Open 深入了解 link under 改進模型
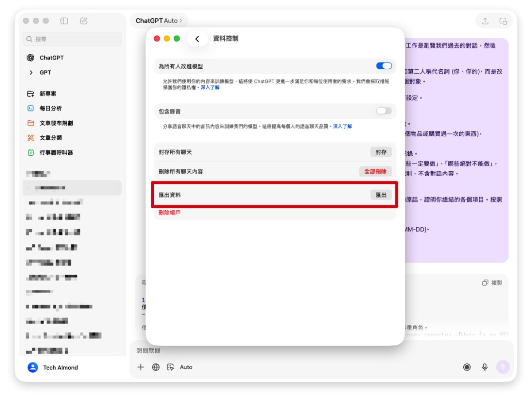This screenshot has width=532, height=402. coord(210,87)
